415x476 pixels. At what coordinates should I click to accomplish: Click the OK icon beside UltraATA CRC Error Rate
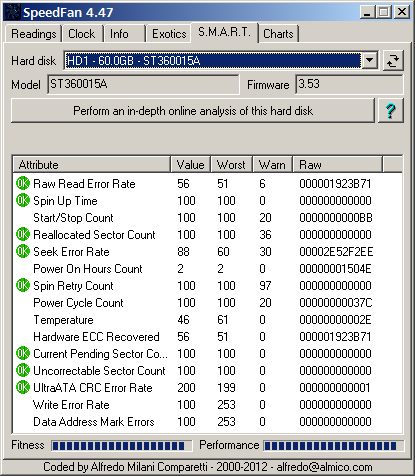tap(23, 387)
